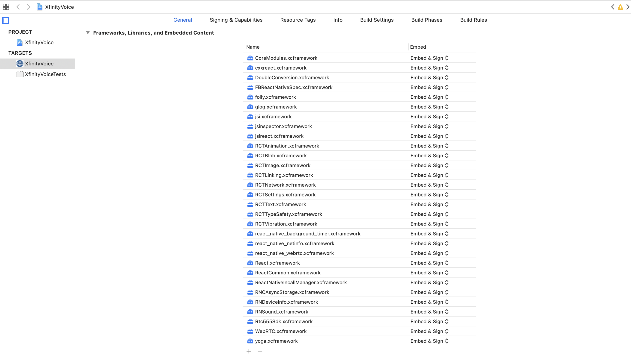Go forward with the right navigation arrow

pyautogui.click(x=29, y=7)
